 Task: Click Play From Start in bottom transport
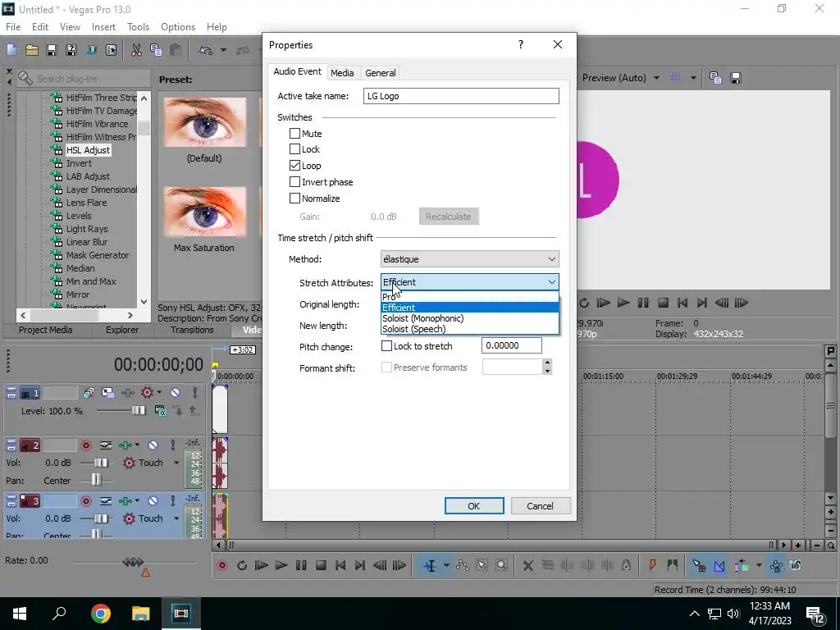click(262, 565)
